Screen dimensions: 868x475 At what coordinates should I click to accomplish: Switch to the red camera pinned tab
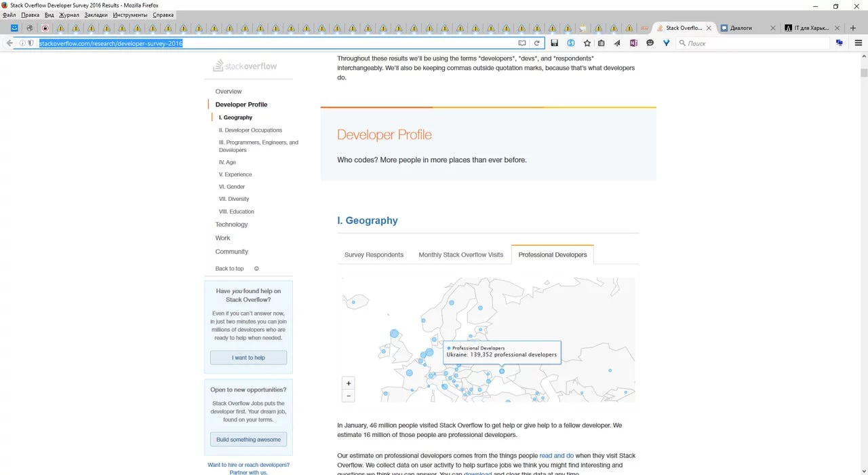pyautogui.click(x=45, y=28)
